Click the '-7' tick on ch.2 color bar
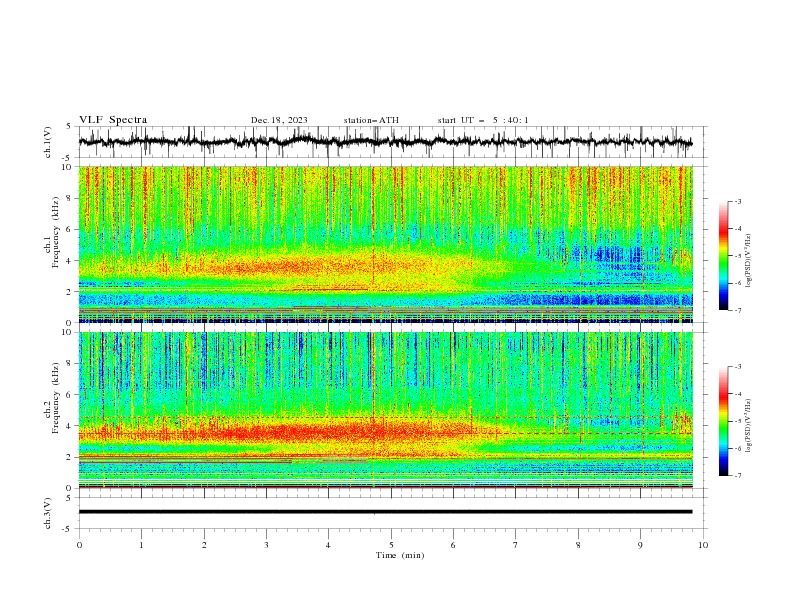 [x=737, y=476]
